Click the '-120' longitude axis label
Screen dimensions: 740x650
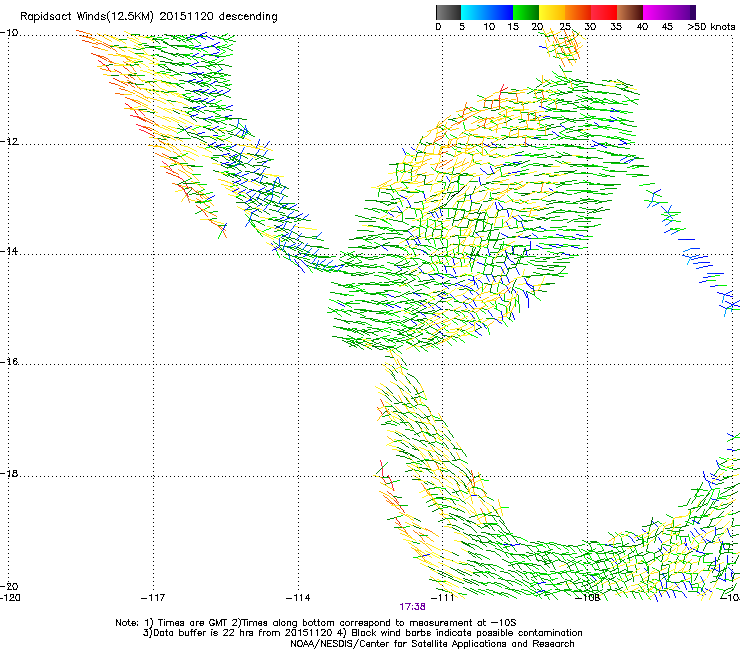(10, 598)
